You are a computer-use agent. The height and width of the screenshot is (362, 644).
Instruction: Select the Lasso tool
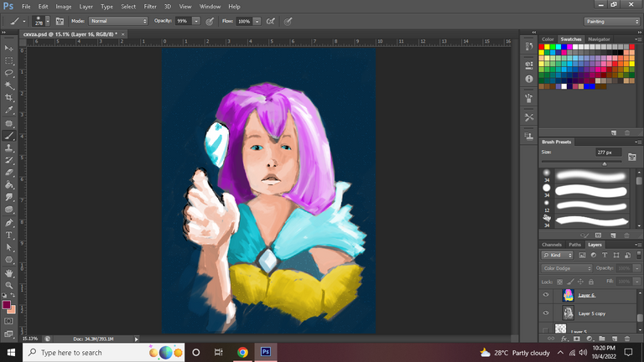point(8,73)
